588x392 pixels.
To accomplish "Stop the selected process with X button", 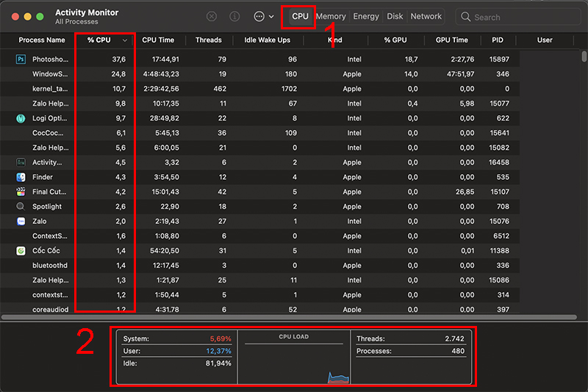I will tap(212, 16).
